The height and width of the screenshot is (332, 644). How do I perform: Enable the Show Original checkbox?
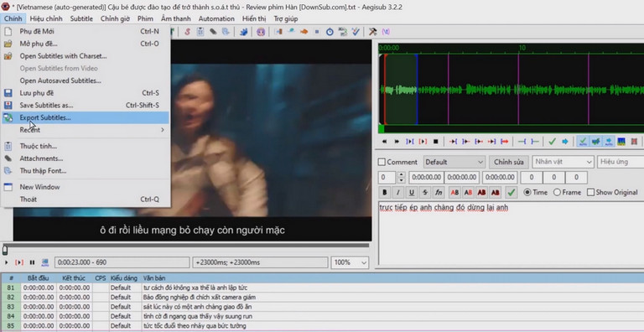pos(590,192)
